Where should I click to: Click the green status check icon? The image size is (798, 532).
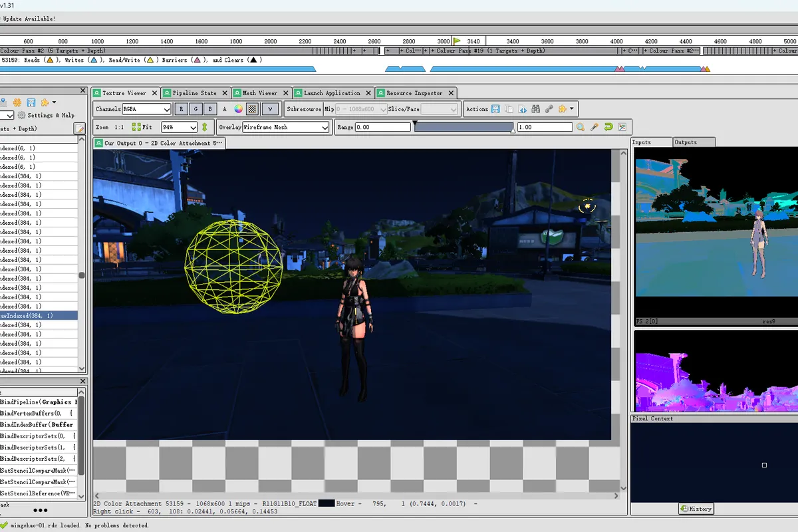(5, 525)
